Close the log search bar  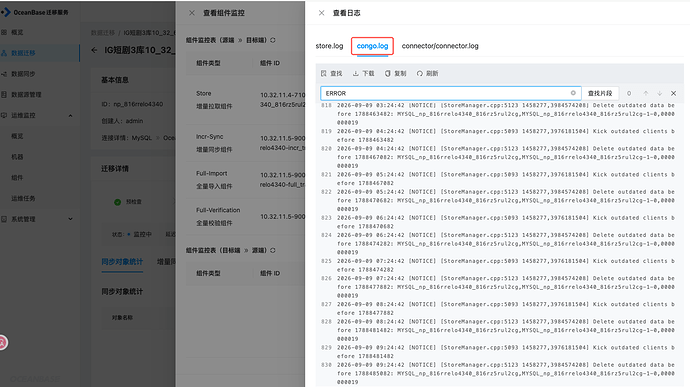coord(673,93)
